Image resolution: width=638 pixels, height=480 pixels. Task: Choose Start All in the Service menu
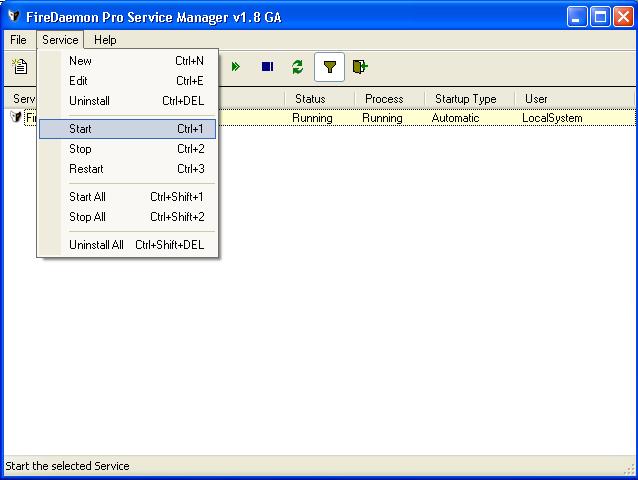[x=127, y=197]
